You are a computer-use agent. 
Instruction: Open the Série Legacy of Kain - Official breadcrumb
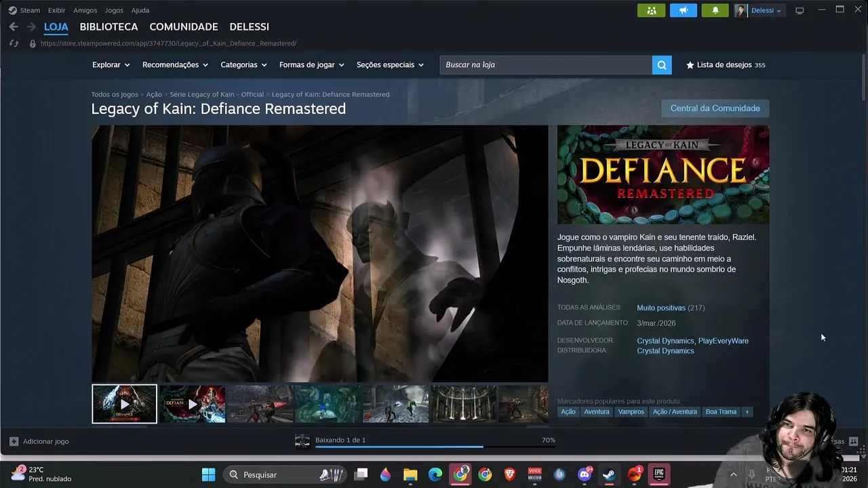pyautogui.click(x=216, y=94)
